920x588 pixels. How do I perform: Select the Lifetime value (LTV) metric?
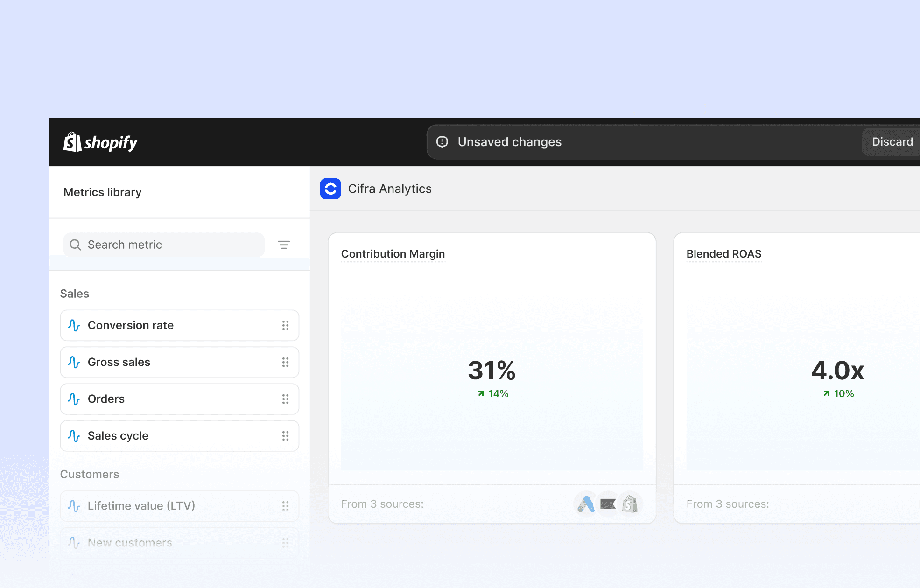[x=180, y=506]
